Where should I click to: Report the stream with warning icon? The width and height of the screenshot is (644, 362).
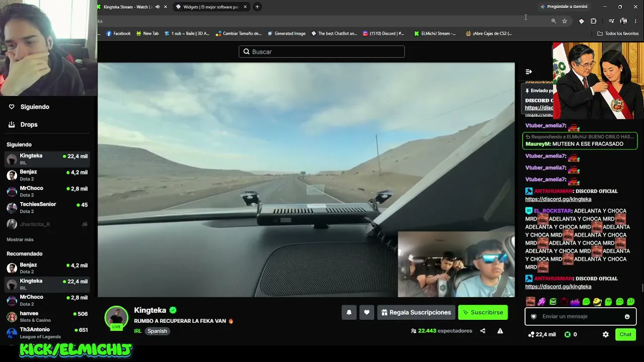tap(500, 331)
